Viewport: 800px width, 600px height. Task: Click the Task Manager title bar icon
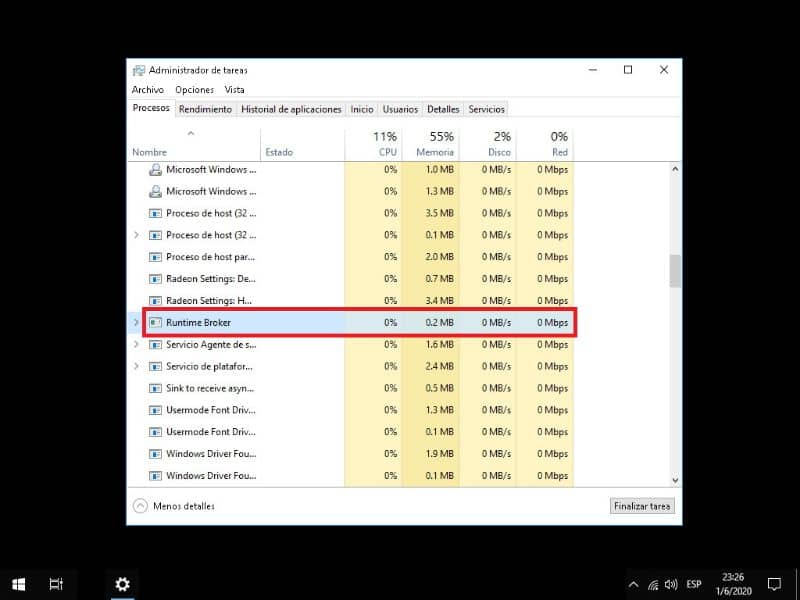138,70
